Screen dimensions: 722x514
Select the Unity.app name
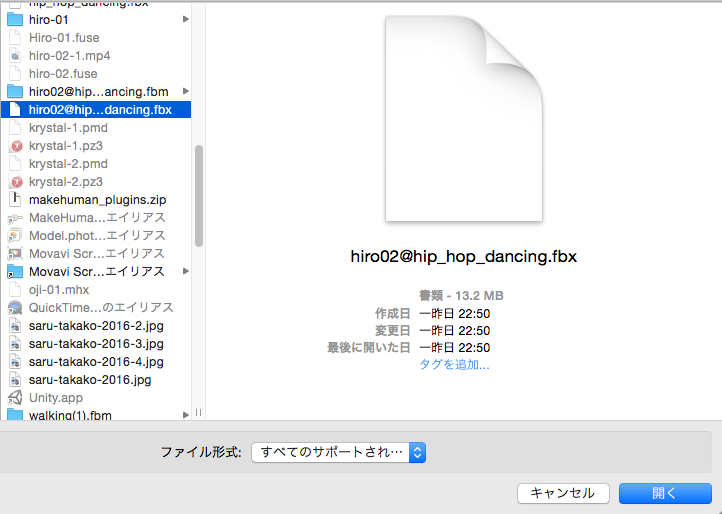tap(56, 398)
